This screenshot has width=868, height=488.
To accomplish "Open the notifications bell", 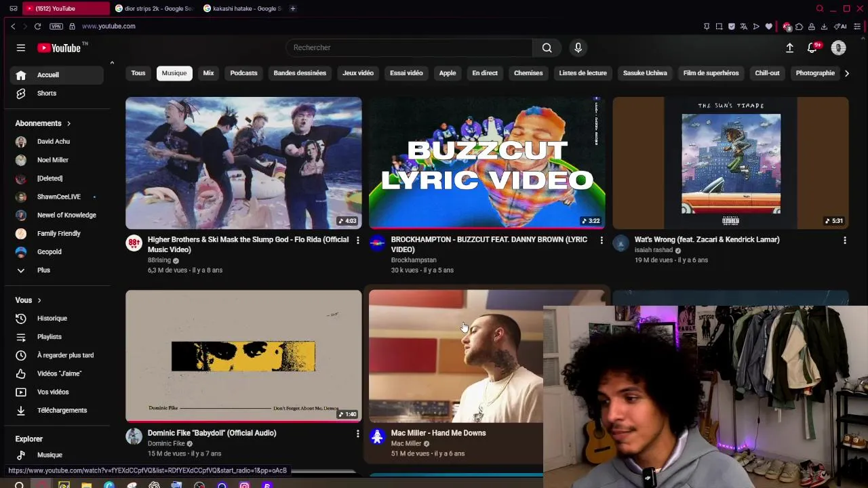I will point(812,47).
